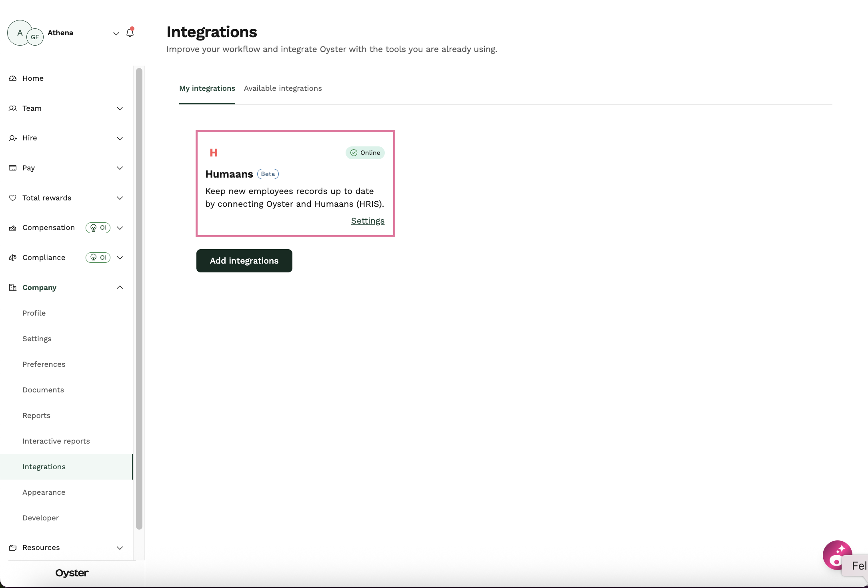Click the Oyster logo in sidebar
868x588 pixels.
click(x=72, y=573)
